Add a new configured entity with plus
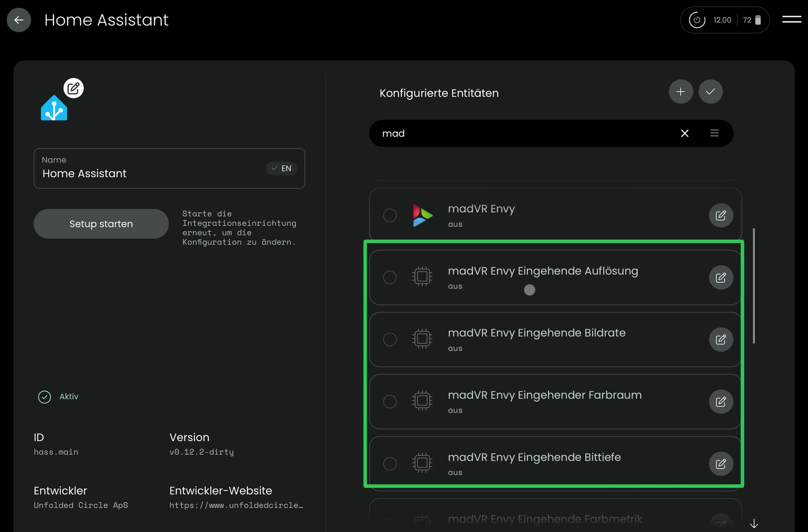The image size is (808, 532). (680, 92)
